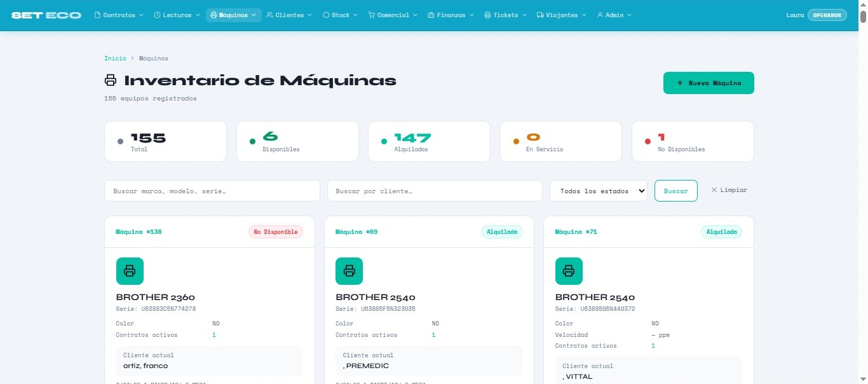The height and width of the screenshot is (384, 868).
Task: Open the Contratos menu
Action: tap(119, 15)
